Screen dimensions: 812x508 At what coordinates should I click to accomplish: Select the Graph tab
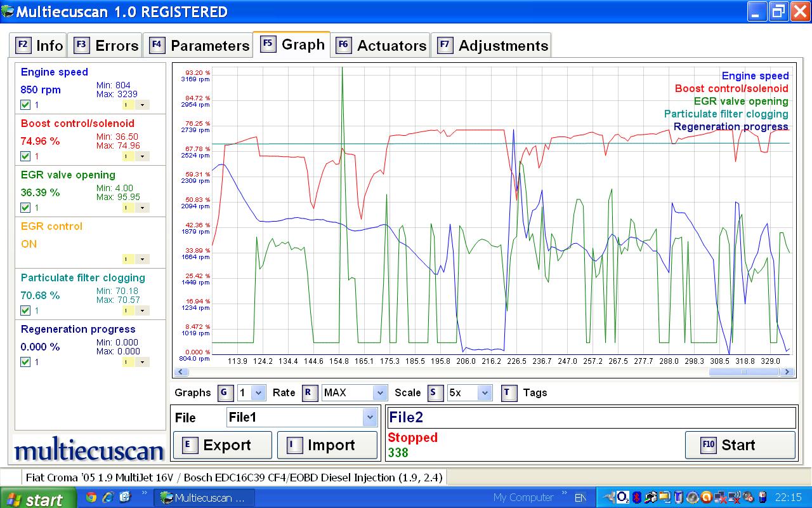(x=292, y=44)
